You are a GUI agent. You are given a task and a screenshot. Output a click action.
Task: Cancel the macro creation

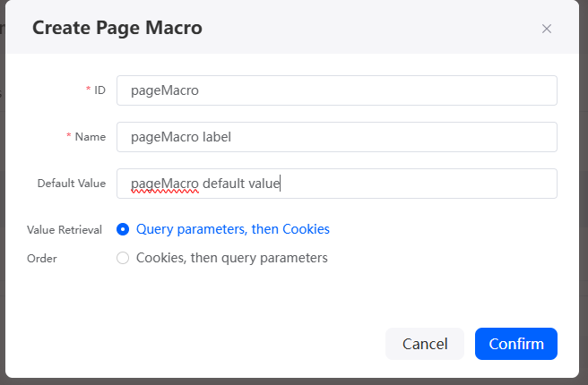coord(425,344)
